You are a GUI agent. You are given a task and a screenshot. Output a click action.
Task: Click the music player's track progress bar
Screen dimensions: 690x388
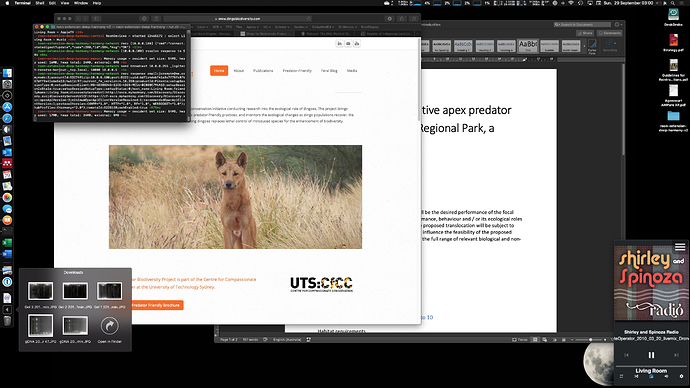tap(651, 366)
